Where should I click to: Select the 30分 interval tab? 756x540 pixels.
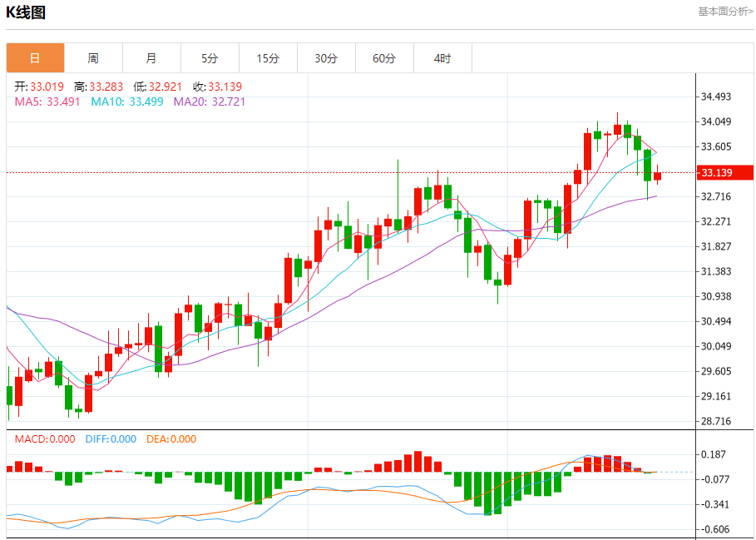(x=326, y=58)
